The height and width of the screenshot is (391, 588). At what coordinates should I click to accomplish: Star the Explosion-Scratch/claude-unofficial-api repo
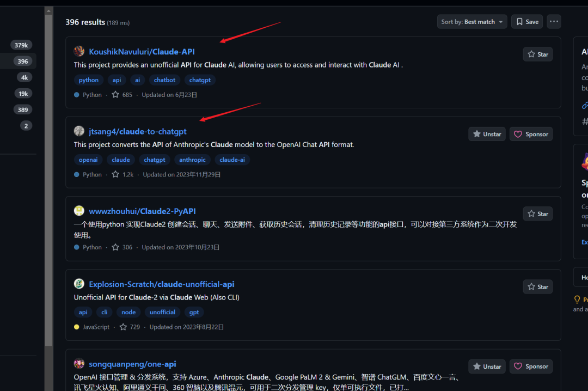click(537, 286)
